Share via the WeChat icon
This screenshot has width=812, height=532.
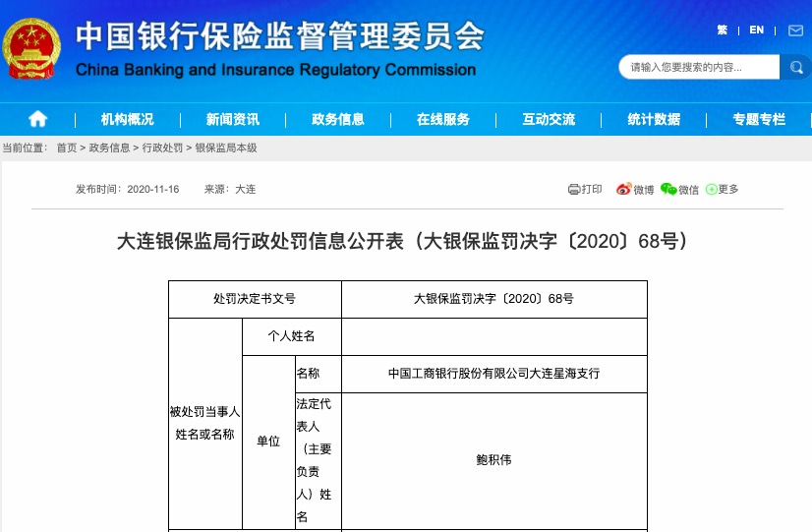click(x=668, y=189)
